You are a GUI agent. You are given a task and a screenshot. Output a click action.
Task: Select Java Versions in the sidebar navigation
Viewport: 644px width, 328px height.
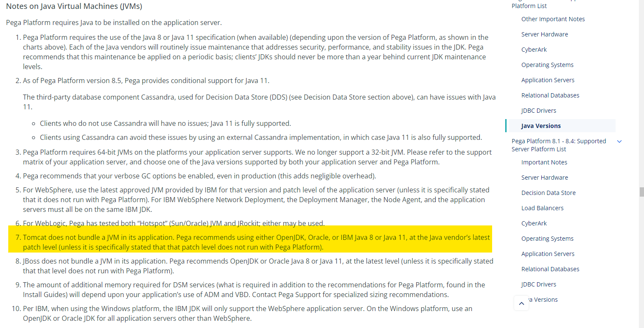click(542, 125)
